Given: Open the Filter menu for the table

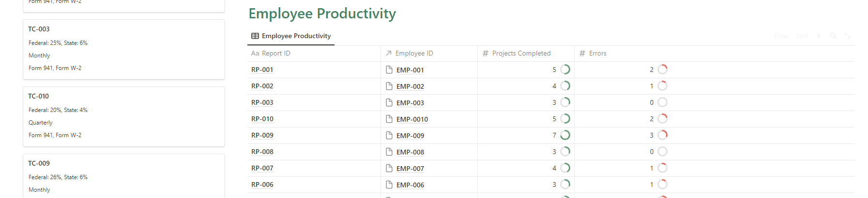Looking at the screenshot, I should (x=781, y=36).
